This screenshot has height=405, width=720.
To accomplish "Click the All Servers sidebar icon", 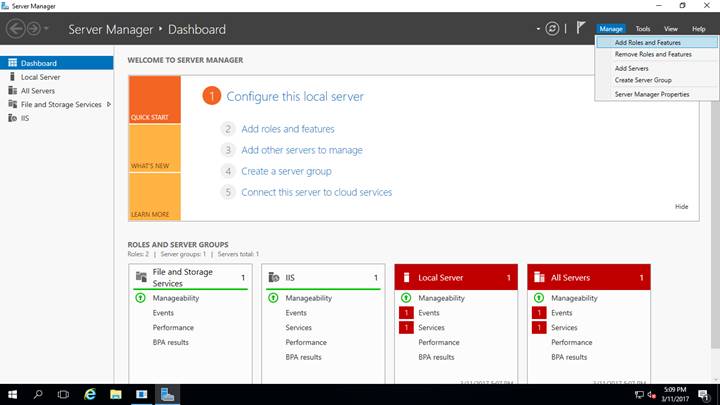I will click(12, 90).
